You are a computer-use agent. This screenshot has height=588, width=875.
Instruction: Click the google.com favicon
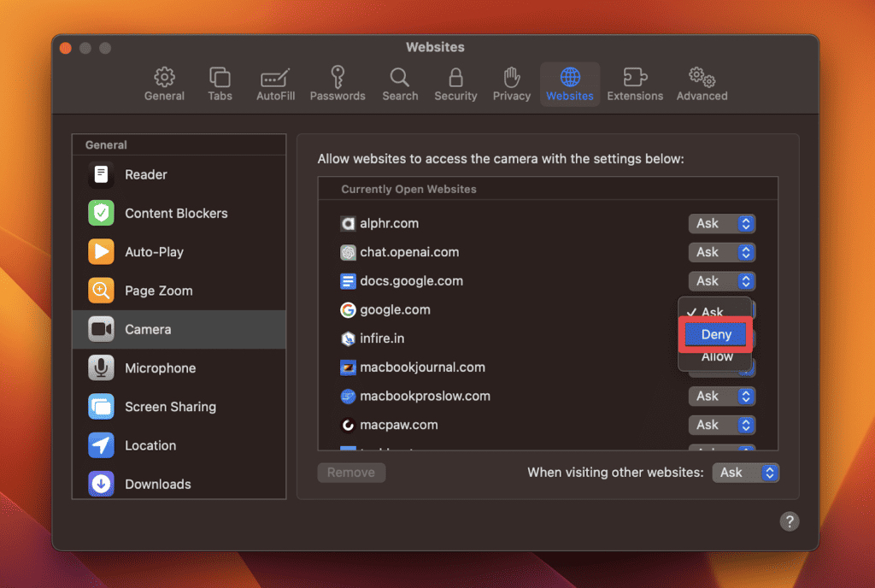pos(348,310)
